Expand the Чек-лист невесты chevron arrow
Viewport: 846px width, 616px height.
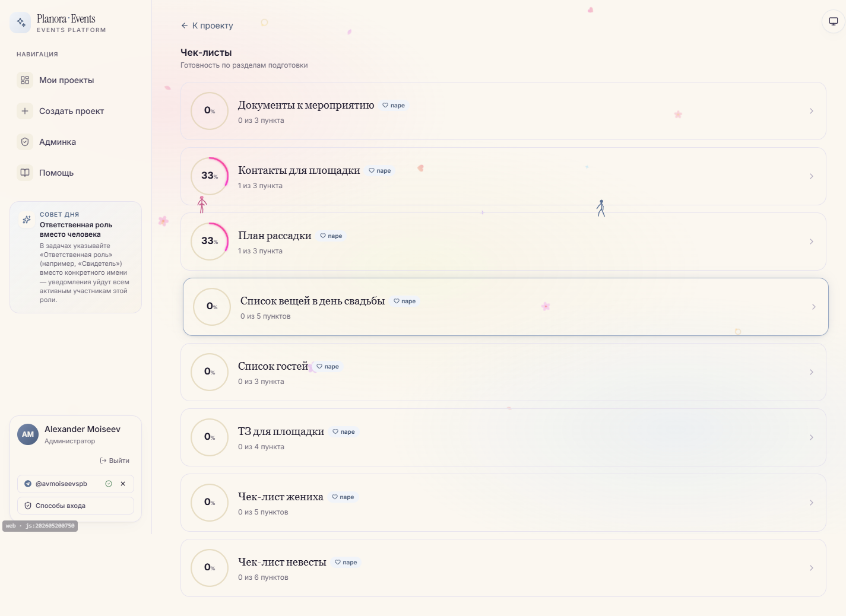coord(812,568)
